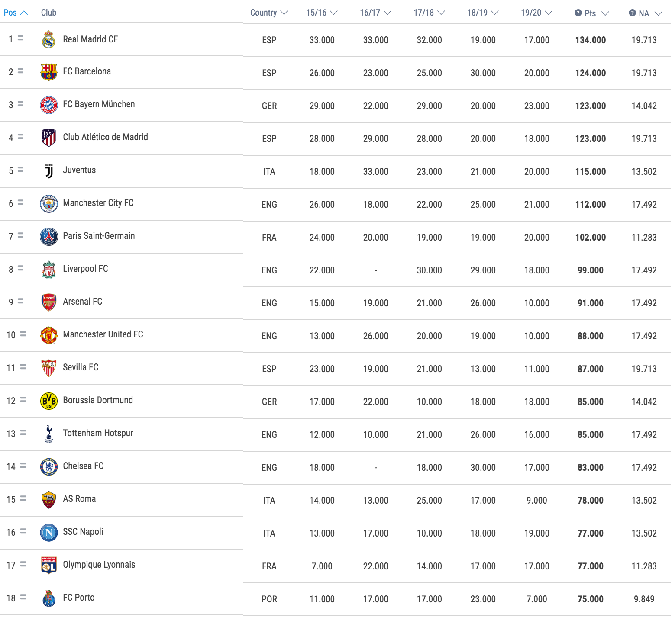672x617 pixels.
Task: Sort by 15/16 season column
Action: coord(322,13)
